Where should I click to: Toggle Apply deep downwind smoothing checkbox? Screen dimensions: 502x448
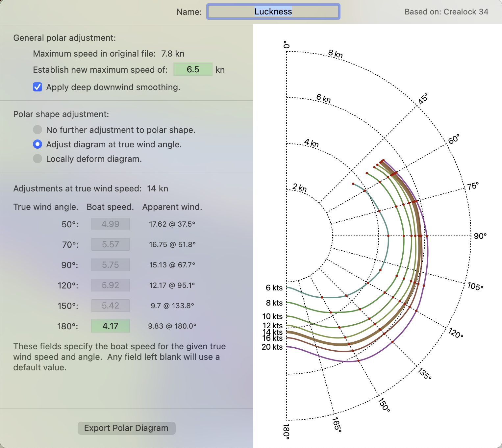tap(38, 87)
